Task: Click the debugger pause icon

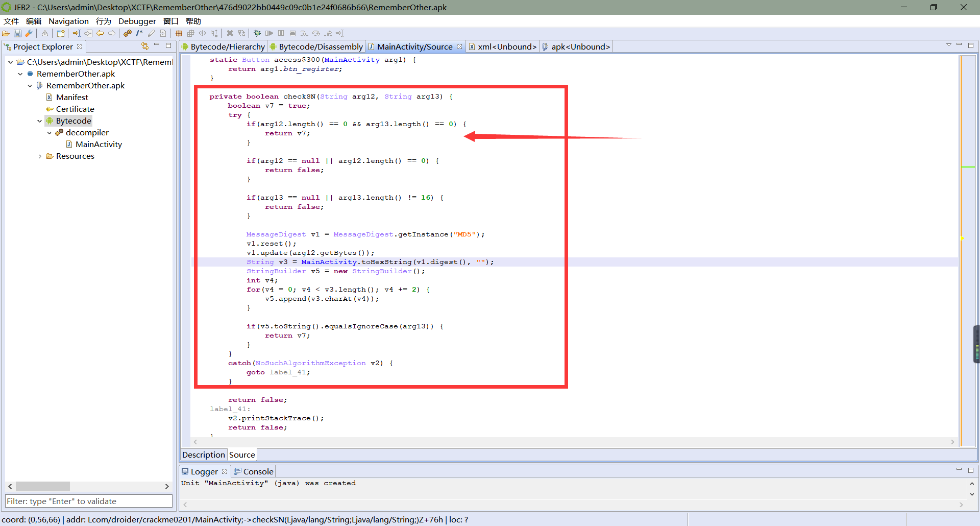Action: (281, 33)
